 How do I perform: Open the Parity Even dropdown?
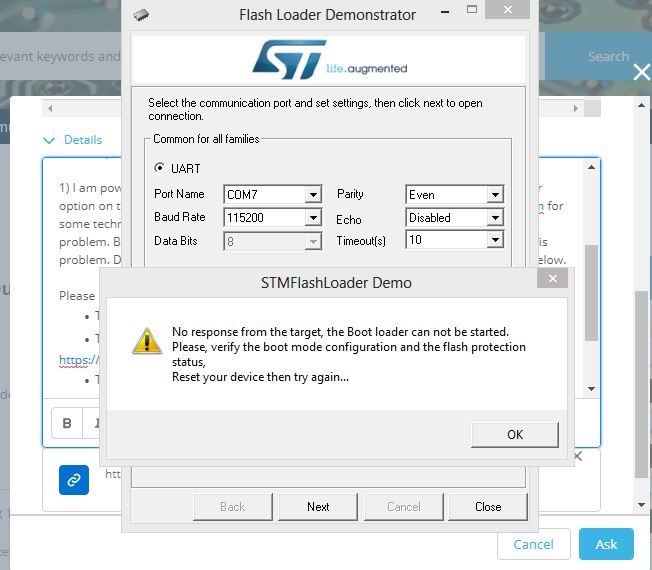(495, 194)
